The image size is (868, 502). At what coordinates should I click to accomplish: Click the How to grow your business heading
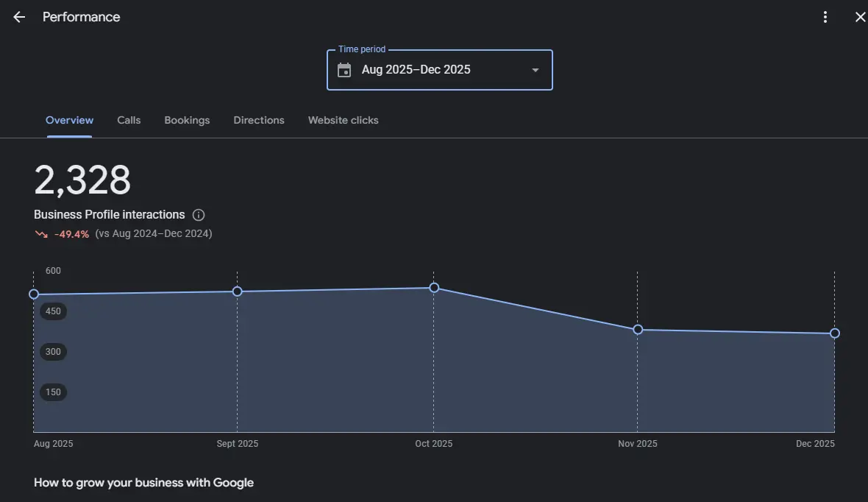coord(143,483)
